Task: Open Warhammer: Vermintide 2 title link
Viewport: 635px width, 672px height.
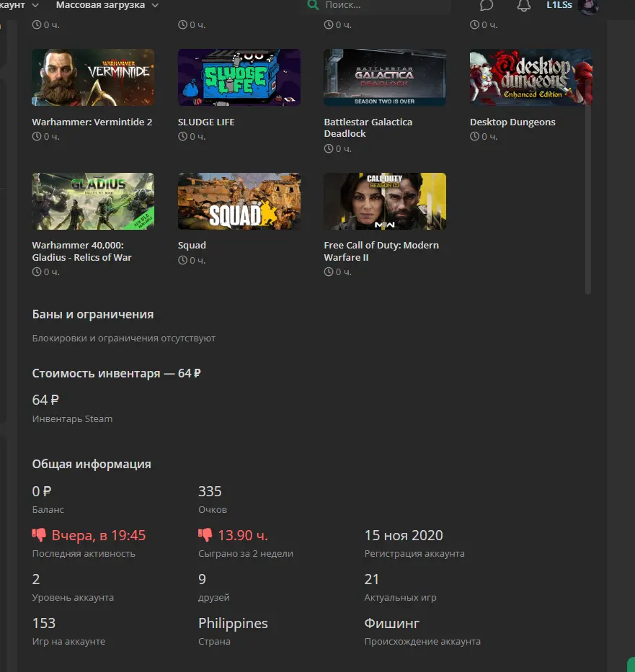Action: (x=92, y=122)
